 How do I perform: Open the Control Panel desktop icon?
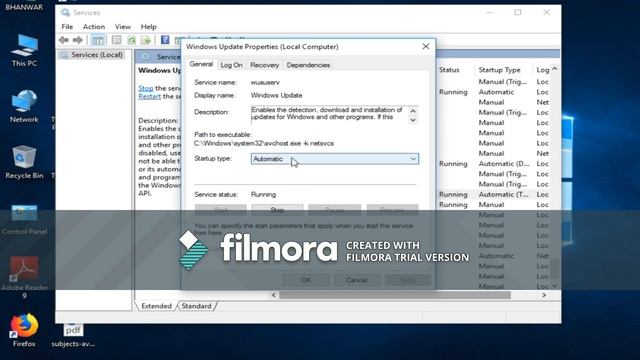(x=24, y=220)
